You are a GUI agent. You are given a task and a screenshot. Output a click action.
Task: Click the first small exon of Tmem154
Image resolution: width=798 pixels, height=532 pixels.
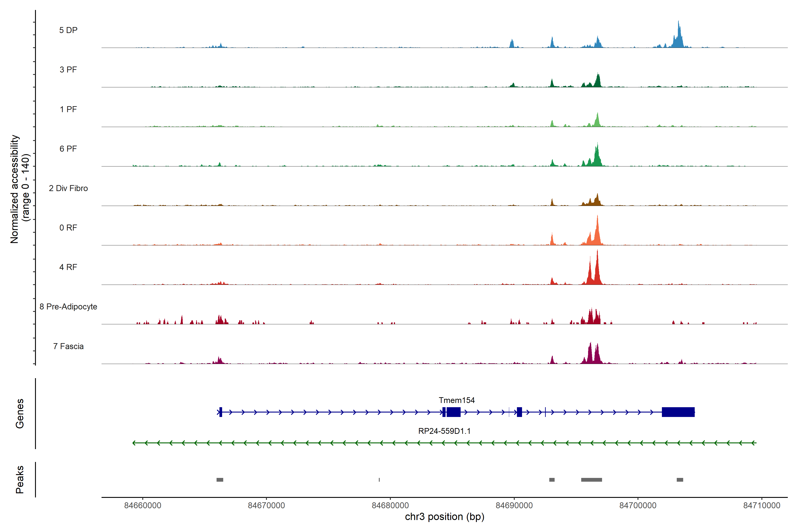221,412
